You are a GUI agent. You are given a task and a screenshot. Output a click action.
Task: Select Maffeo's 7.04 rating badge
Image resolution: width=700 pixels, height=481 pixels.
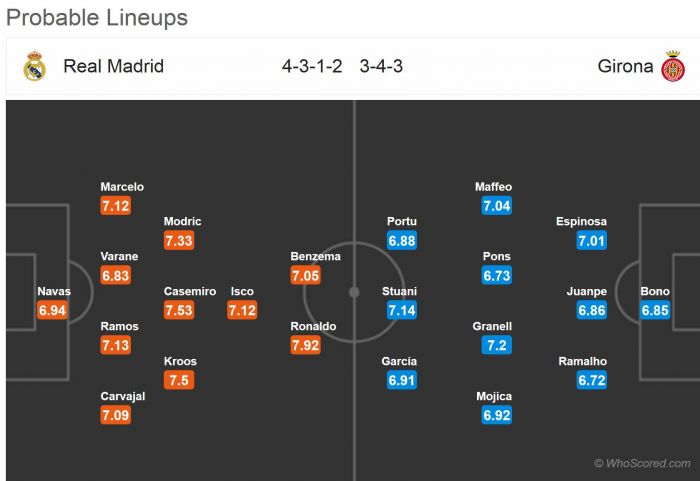pyautogui.click(x=497, y=205)
